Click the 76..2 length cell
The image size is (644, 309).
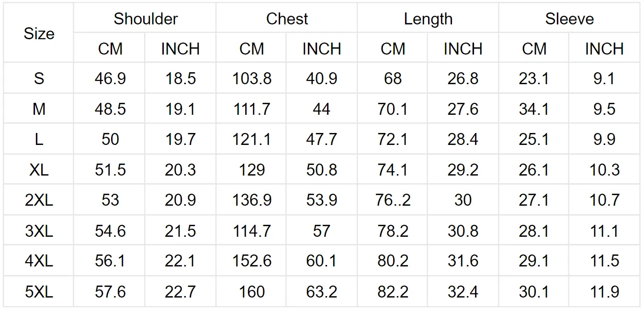point(393,200)
